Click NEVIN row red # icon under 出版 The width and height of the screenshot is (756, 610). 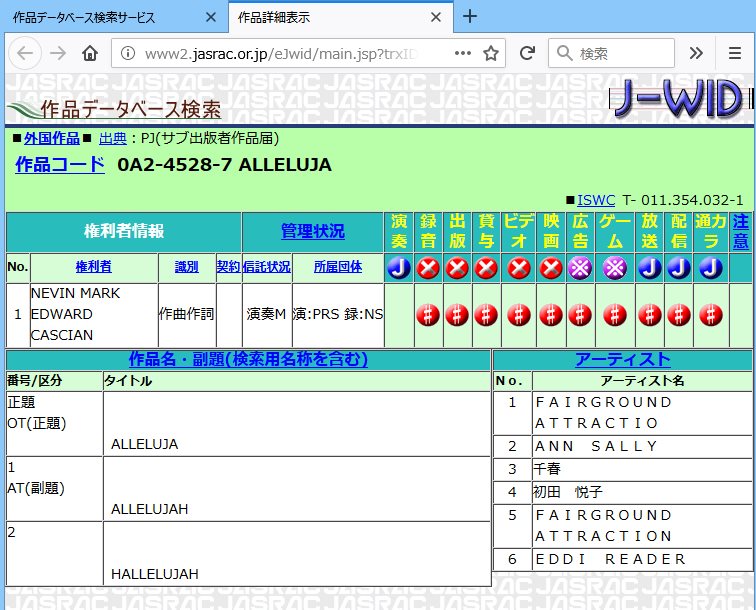pos(457,315)
